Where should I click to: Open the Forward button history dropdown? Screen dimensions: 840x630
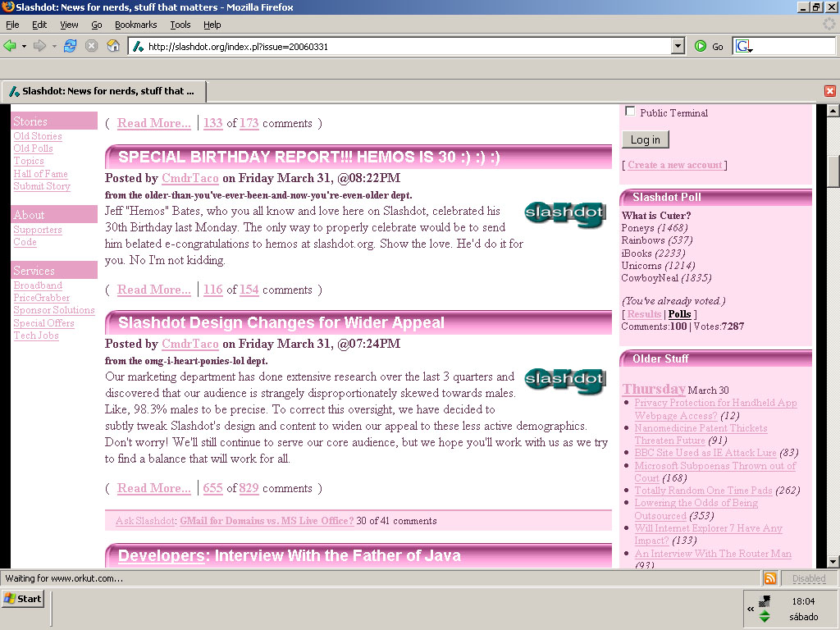[54, 47]
